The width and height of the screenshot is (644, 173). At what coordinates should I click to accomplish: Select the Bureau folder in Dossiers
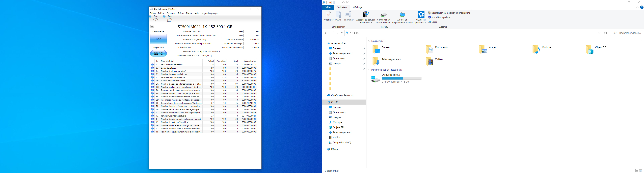click(x=381, y=49)
